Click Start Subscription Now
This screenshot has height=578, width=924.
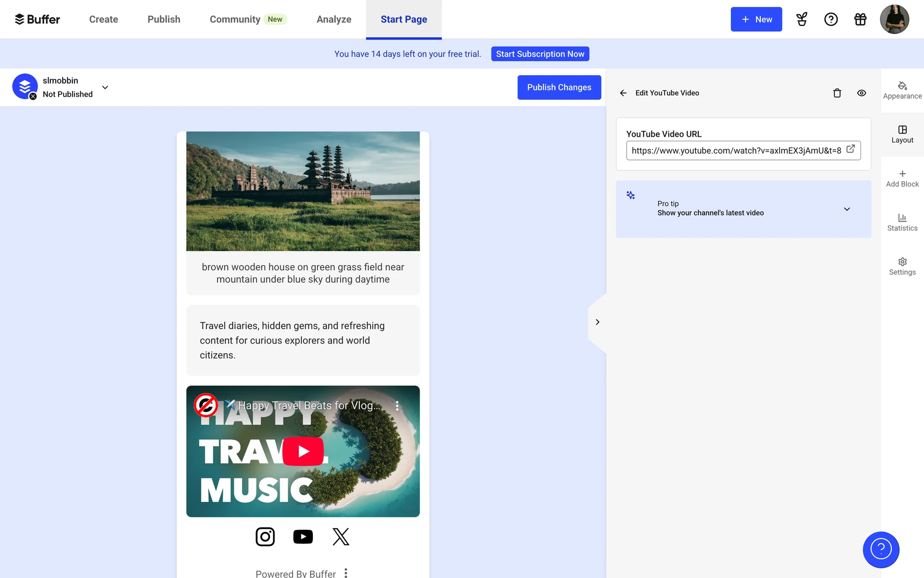[x=539, y=54]
